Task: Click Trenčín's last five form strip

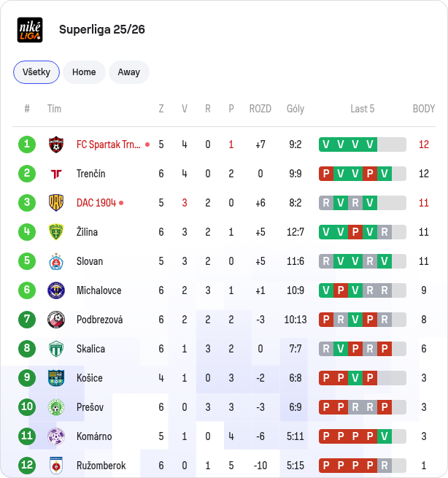Action: 363,174
